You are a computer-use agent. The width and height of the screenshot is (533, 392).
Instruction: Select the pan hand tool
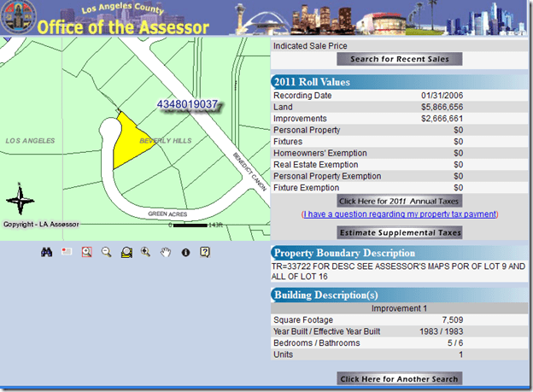(x=166, y=252)
